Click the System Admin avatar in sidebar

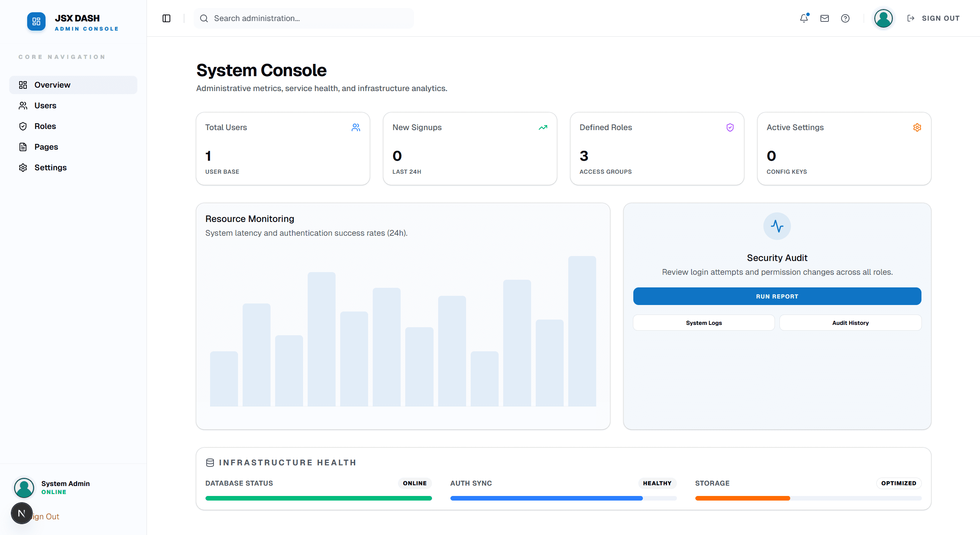coord(24,488)
